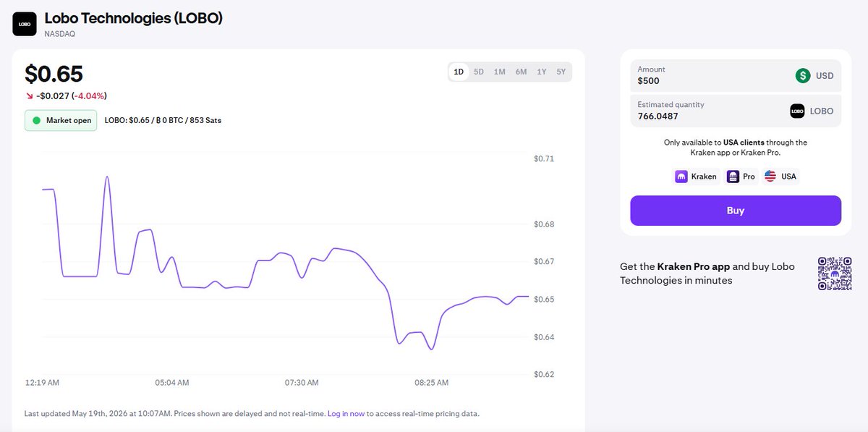The image size is (868, 432).
Task: Show the 5Y chart range
Action: (x=561, y=72)
